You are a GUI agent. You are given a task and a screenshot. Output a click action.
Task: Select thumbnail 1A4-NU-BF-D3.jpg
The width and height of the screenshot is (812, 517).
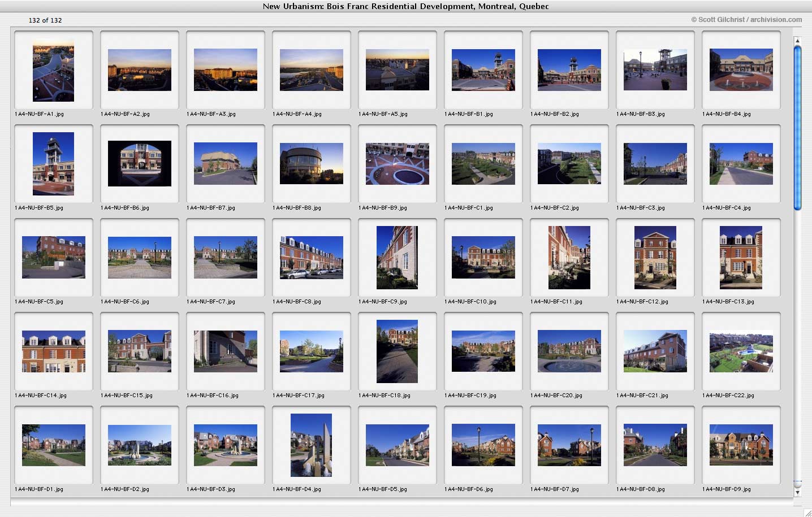226,445
